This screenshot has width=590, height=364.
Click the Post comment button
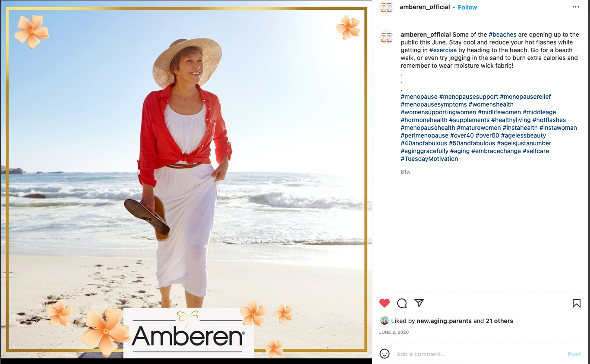coord(574,354)
